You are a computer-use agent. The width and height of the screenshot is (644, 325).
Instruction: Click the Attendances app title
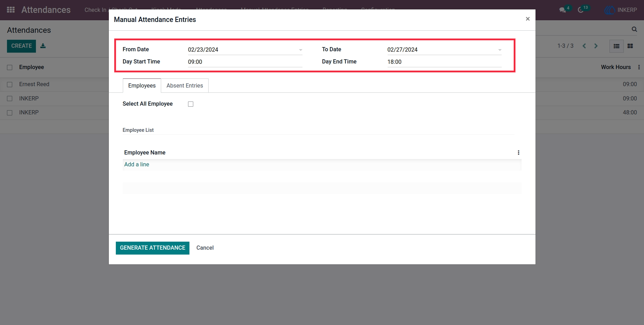46,10
